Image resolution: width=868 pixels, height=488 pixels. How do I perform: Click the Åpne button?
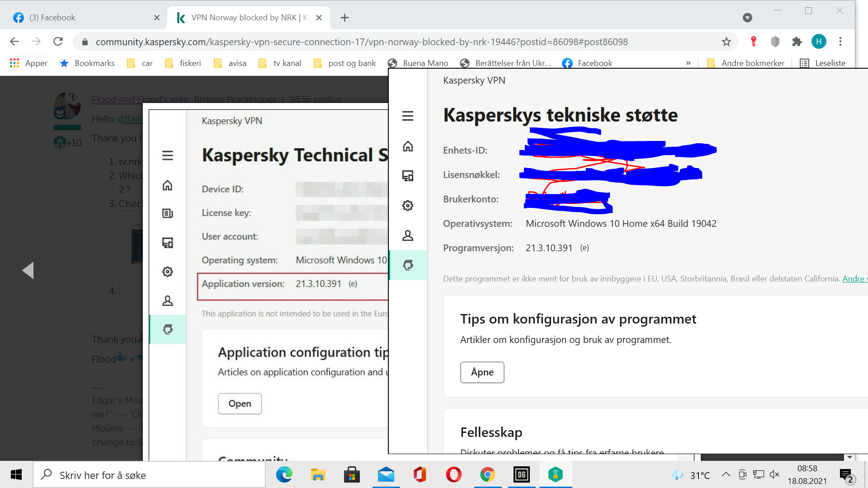pos(482,372)
